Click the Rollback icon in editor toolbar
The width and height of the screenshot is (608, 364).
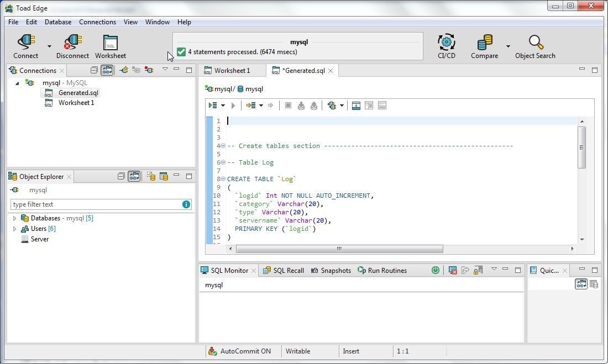[x=314, y=105]
